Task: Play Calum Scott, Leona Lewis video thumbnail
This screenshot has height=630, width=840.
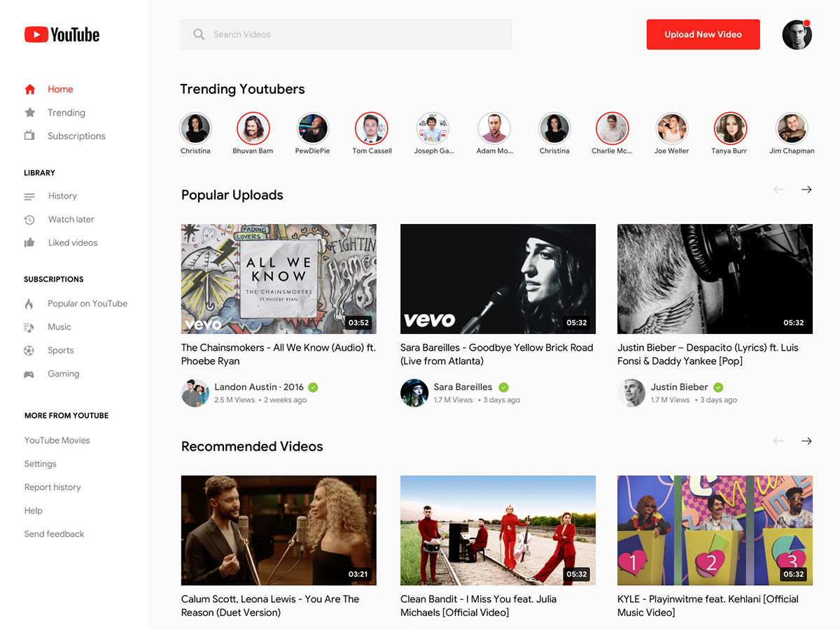Action: [279, 531]
